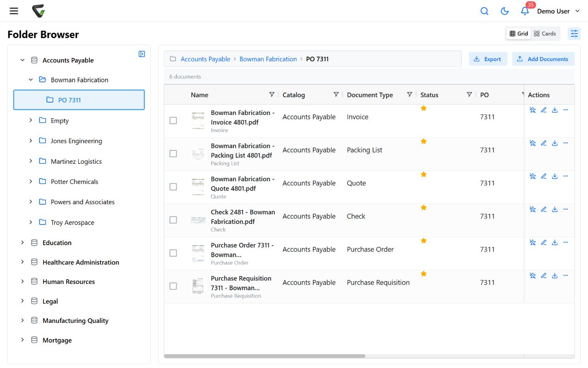
Task: Open the filter settings sliders icon
Action: tap(574, 34)
